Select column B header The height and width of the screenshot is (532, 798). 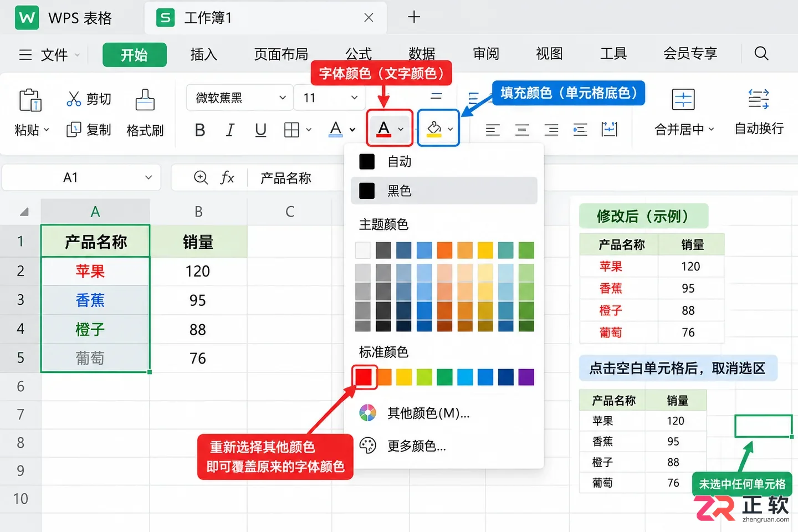(x=198, y=212)
